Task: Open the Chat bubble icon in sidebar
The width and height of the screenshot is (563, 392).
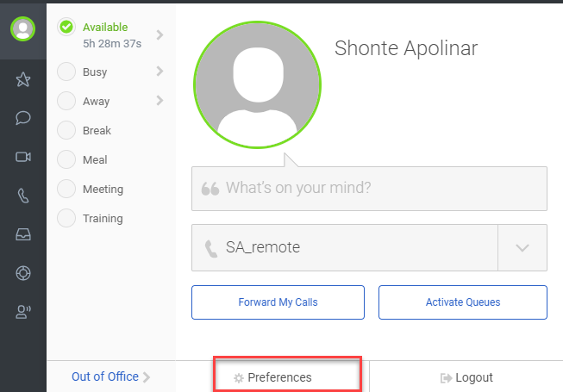Action: point(23,118)
